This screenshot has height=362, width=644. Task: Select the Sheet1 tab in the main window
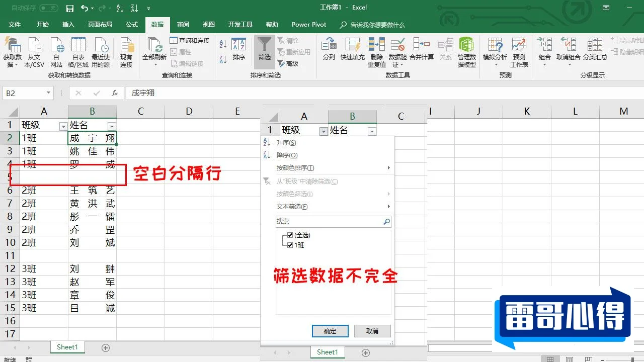pyautogui.click(x=67, y=347)
